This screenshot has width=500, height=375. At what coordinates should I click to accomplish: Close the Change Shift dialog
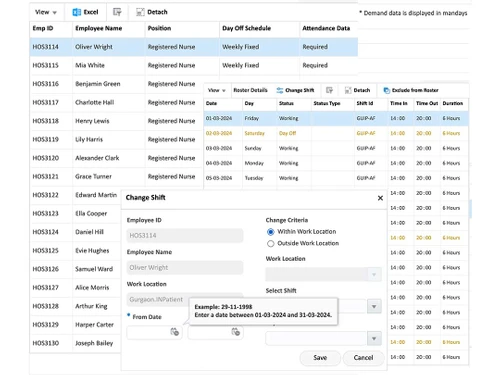click(x=380, y=198)
